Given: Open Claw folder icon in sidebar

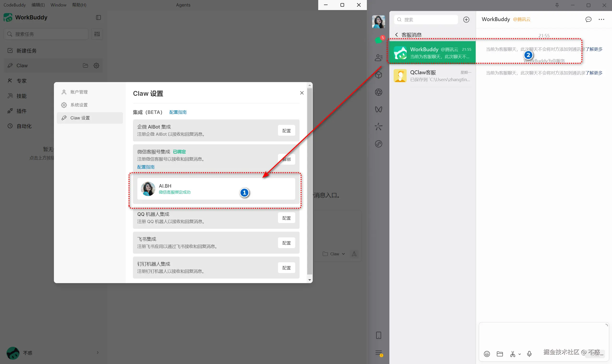Looking at the screenshot, I should [x=85, y=66].
